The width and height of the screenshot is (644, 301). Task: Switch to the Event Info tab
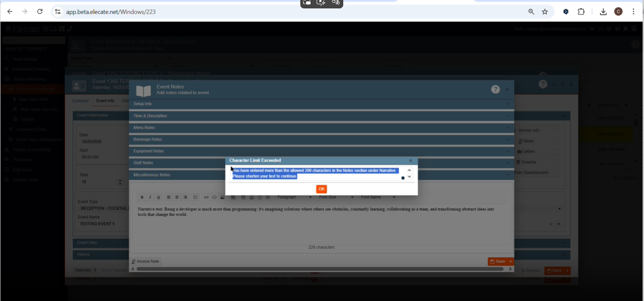105,101
